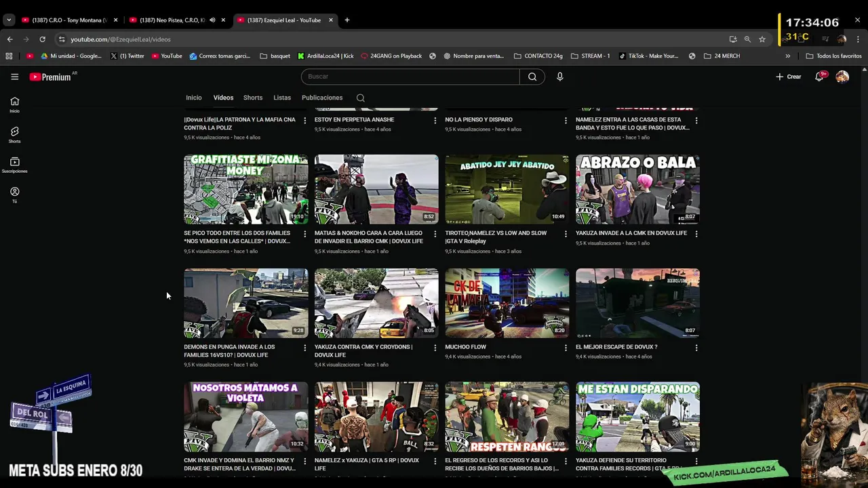Play the ABRAZO O BALA thumbnail
This screenshot has height=488, width=868.
637,189
